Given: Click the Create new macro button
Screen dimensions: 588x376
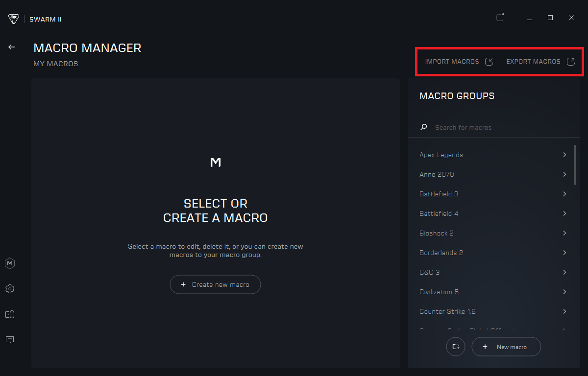Looking at the screenshot, I should pyautogui.click(x=215, y=284).
